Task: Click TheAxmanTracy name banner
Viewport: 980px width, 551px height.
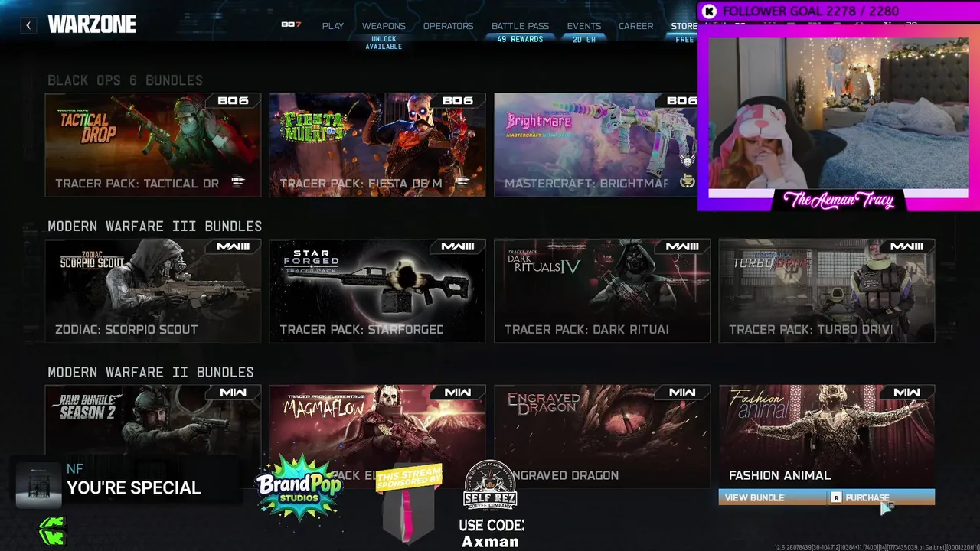Action: click(838, 201)
